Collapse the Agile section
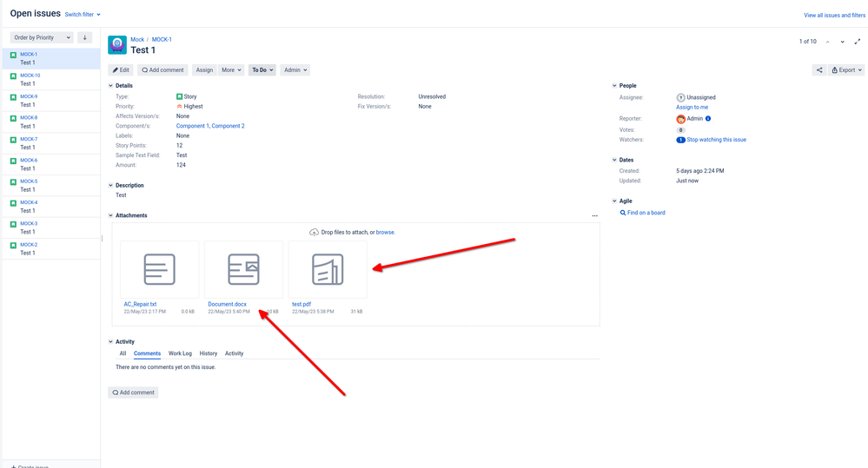 coord(614,201)
